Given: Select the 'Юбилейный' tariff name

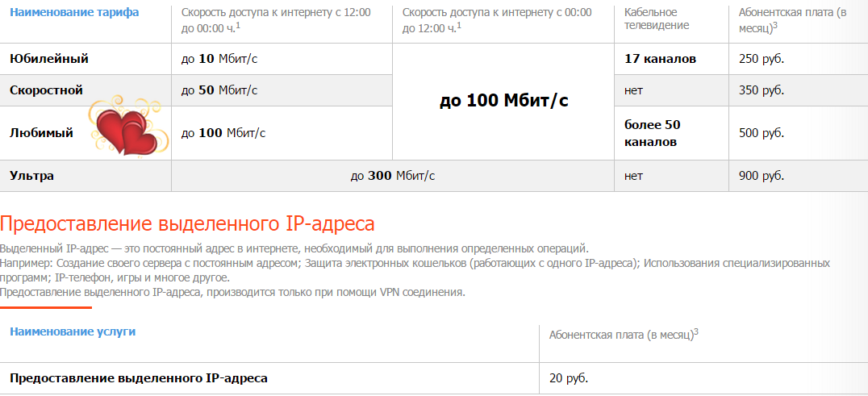Looking at the screenshot, I should [48, 59].
